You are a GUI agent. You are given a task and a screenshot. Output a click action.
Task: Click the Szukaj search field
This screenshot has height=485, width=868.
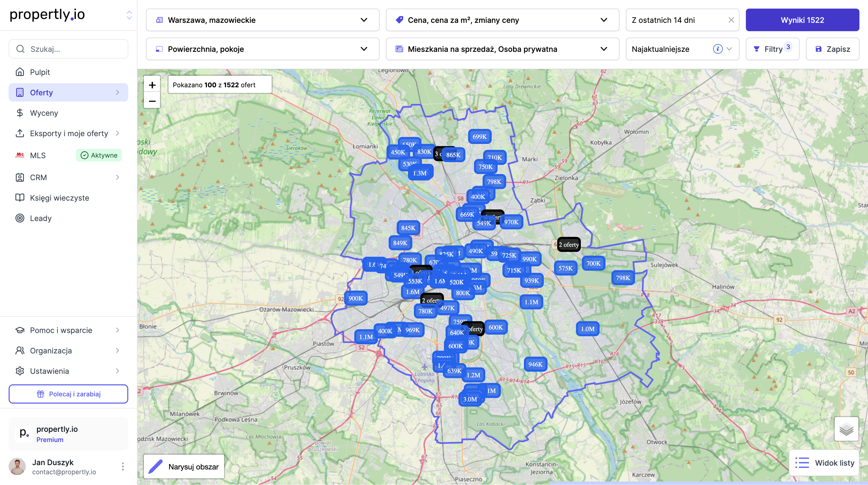[x=68, y=49]
